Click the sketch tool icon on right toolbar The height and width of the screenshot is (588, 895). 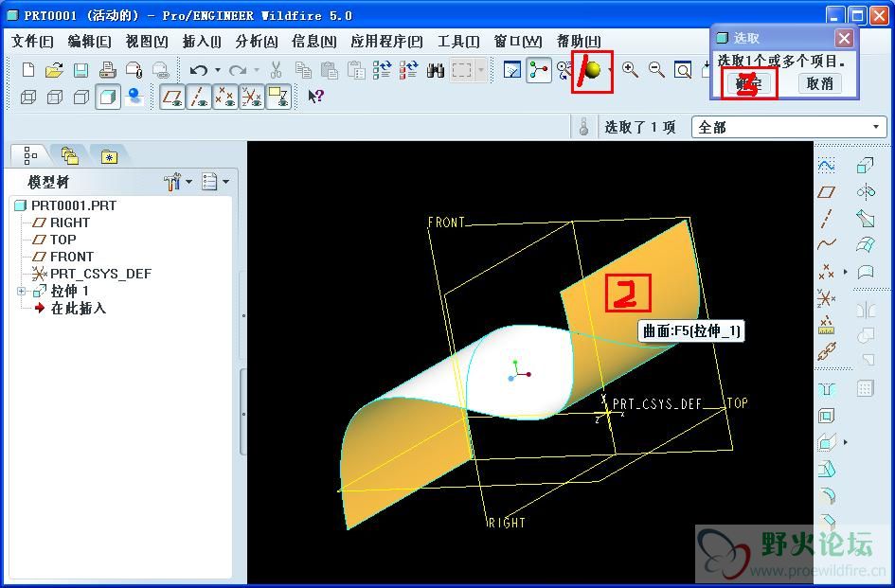(827, 166)
